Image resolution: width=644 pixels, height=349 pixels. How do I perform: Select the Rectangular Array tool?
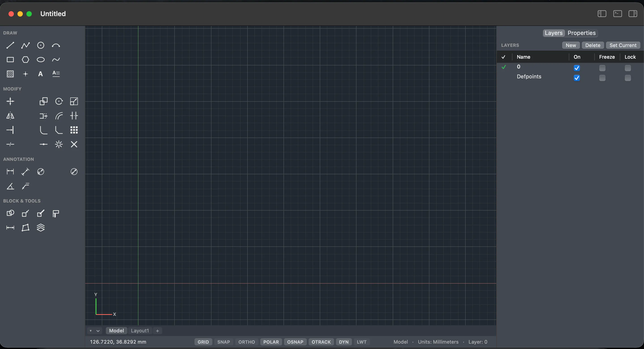[74, 130]
